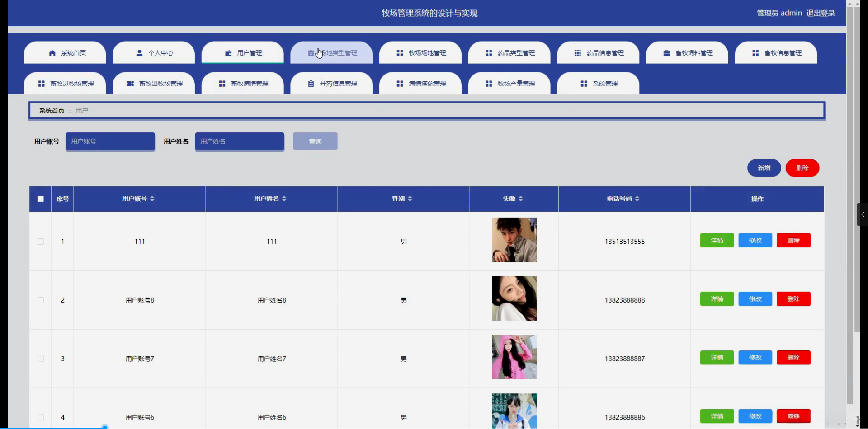The height and width of the screenshot is (429, 868).
Task: Click the avatar photo of 用户姓名8
Action: tap(514, 298)
